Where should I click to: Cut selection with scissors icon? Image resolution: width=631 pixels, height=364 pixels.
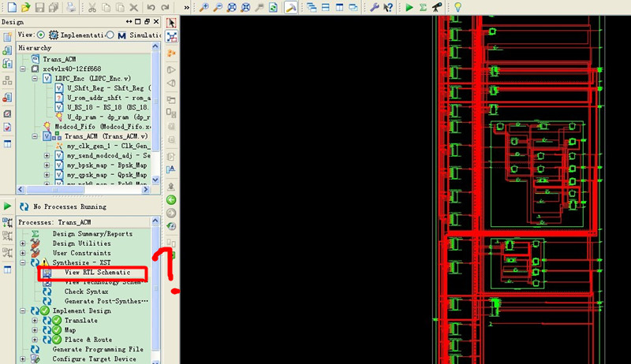pyautogui.click(x=92, y=7)
